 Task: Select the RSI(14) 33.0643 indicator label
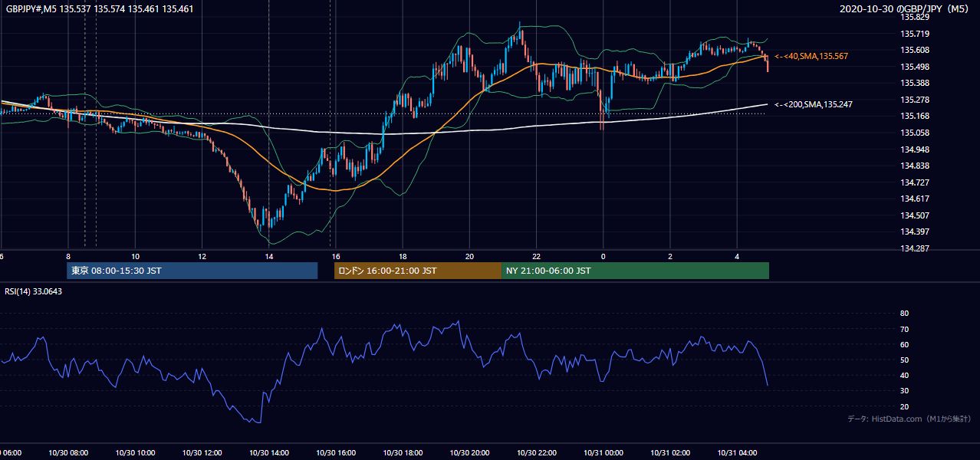click(x=33, y=291)
